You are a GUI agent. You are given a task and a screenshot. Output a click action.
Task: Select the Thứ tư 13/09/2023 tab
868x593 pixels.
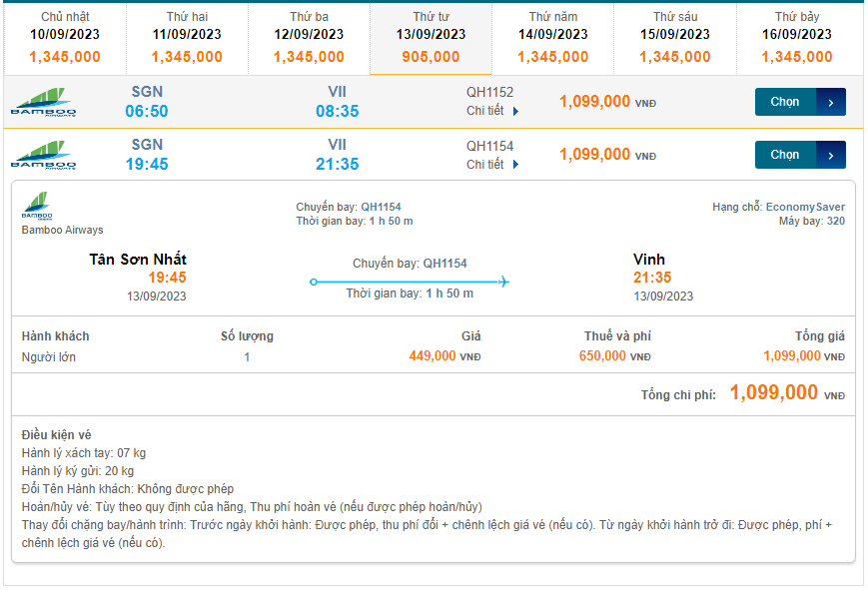click(x=431, y=38)
